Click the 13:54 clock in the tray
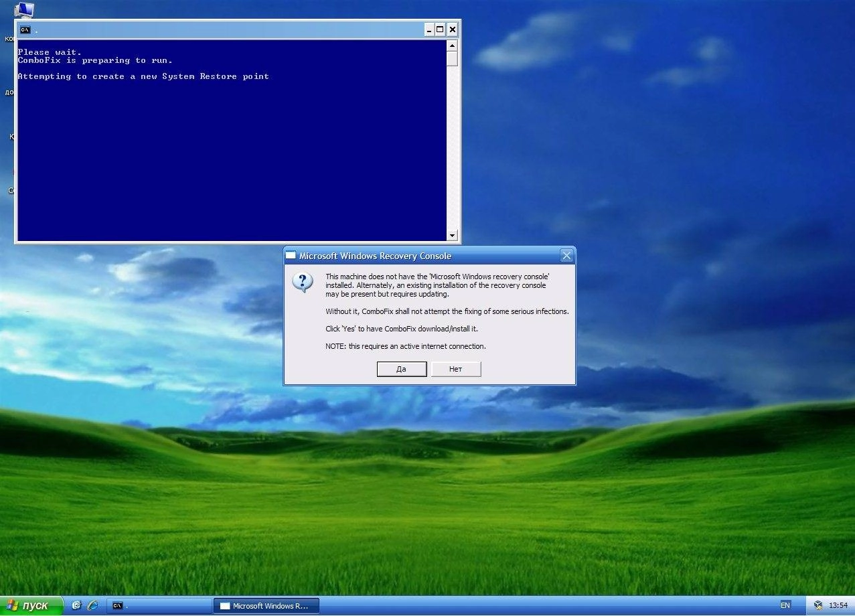 (838, 605)
